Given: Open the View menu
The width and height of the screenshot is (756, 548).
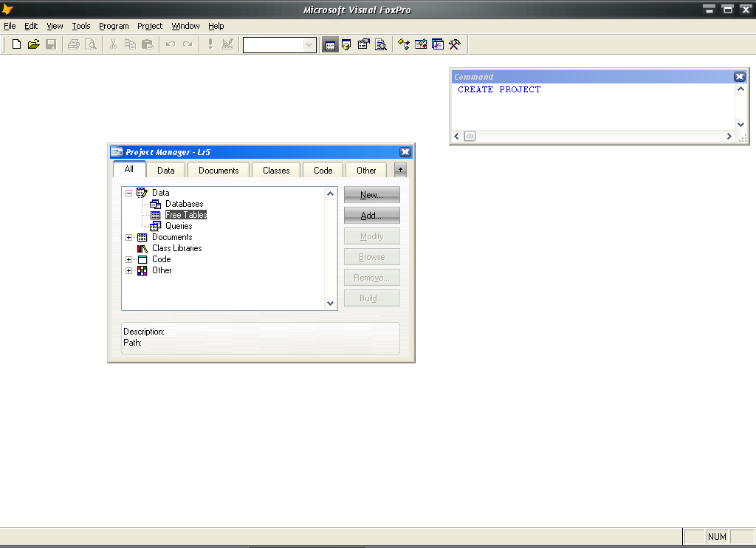Looking at the screenshot, I should tap(55, 26).
